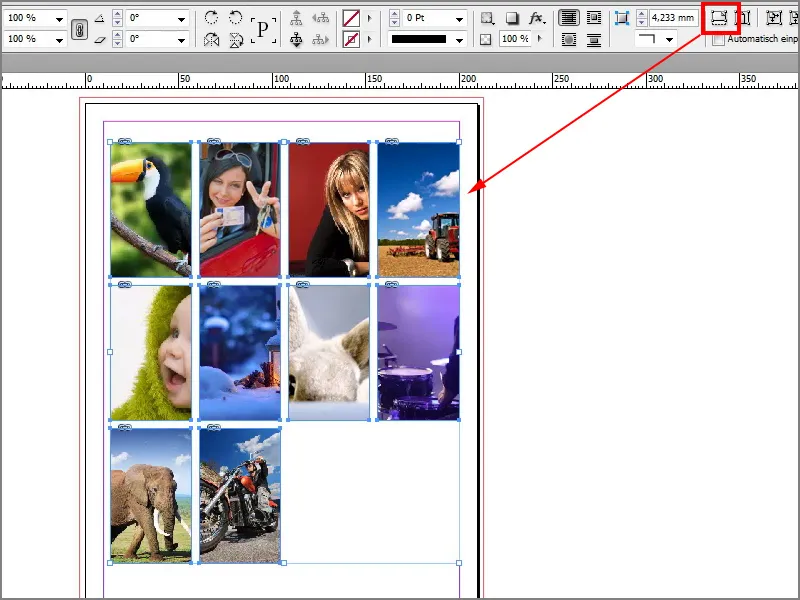Click the stroke weight stepper
The height and width of the screenshot is (600, 800).
coord(394,18)
